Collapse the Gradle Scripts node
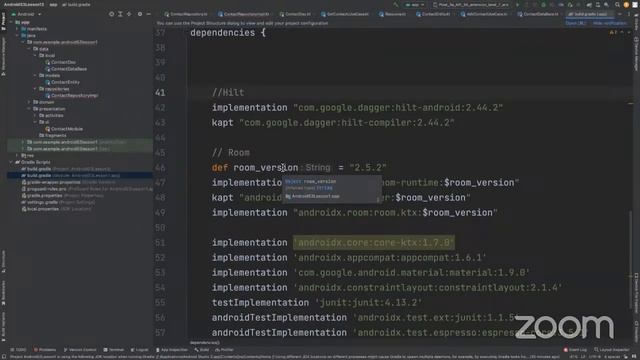Image resolution: width=640 pixels, height=360 pixels. tap(12, 162)
